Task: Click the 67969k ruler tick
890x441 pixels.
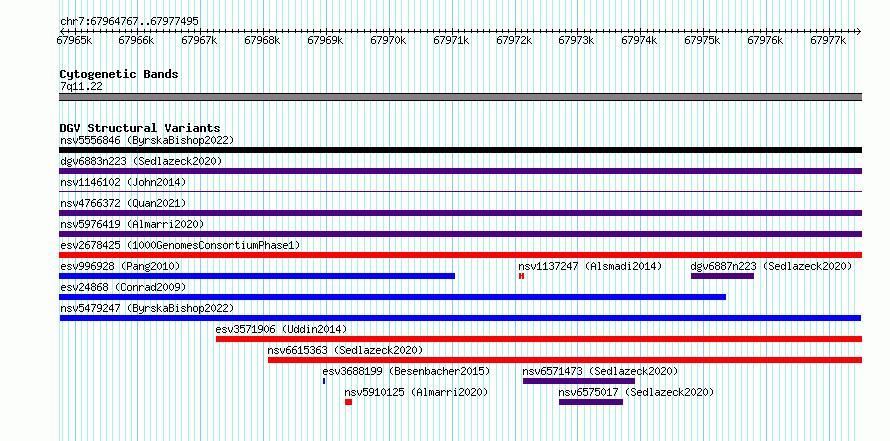Action: tap(325, 40)
